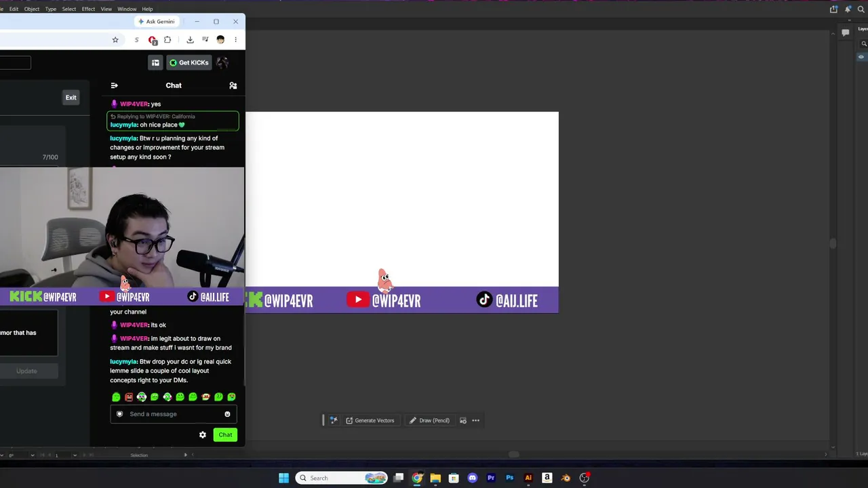Open the Effect menu in Illustrator
The image size is (868, 488).
click(x=88, y=9)
